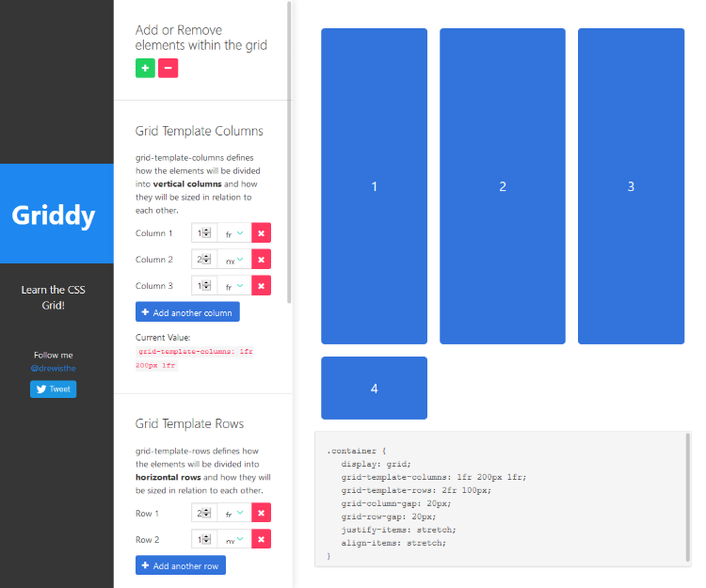Remove Column 2 using the X button
Image resolution: width=706 pixels, height=588 pixels.
click(x=262, y=260)
